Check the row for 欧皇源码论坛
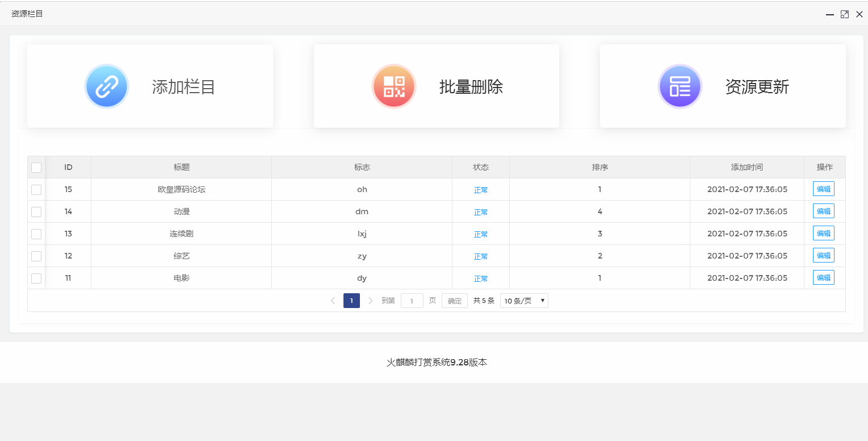 coord(36,189)
